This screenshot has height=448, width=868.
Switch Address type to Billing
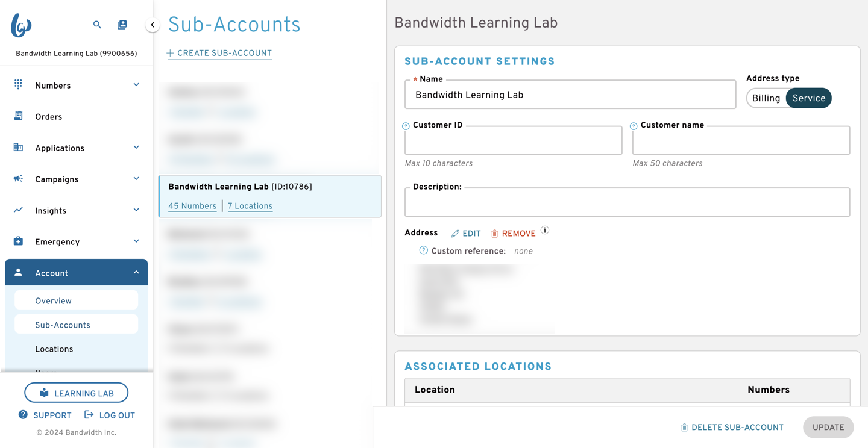click(x=766, y=98)
